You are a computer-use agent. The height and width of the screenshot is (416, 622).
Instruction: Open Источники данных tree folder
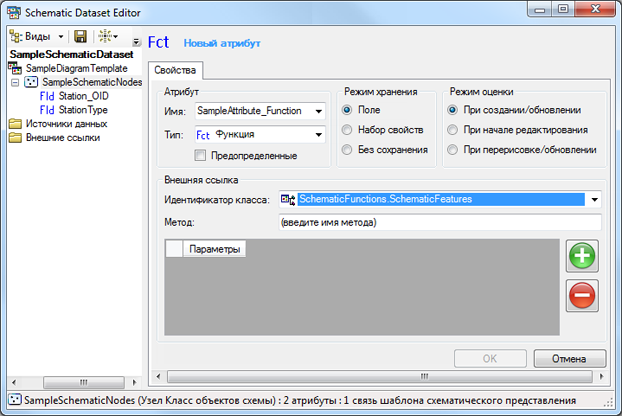pos(67,124)
